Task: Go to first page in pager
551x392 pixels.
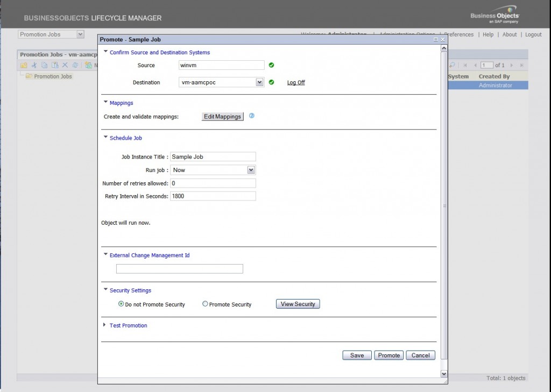Action: [x=465, y=66]
